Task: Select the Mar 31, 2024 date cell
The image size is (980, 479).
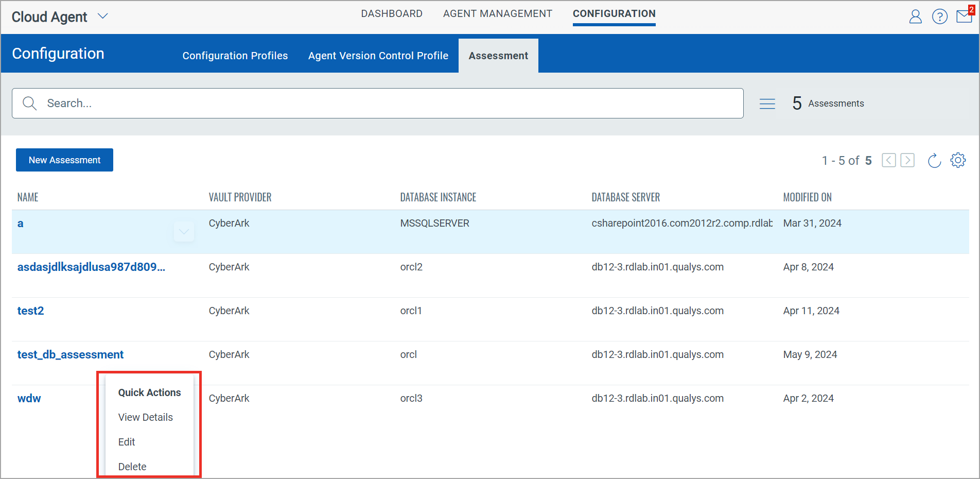Action: click(x=812, y=223)
